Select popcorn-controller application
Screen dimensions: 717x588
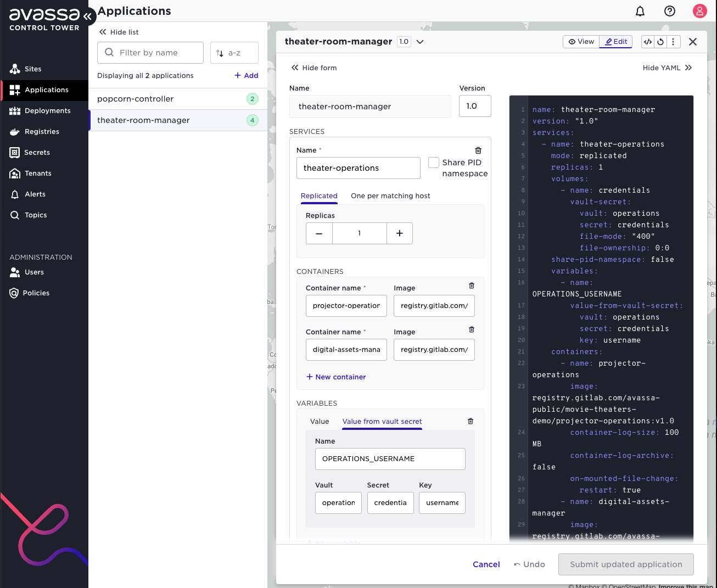(x=178, y=99)
